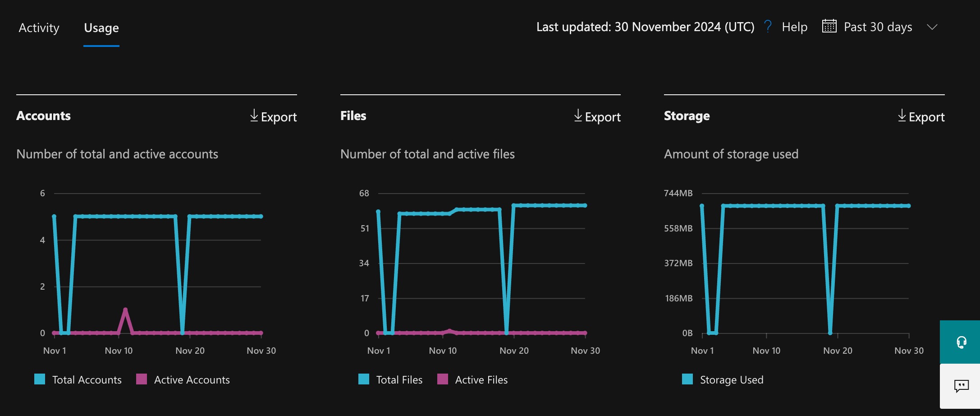980x416 pixels.
Task: Export the Accounts report
Action: point(274,117)
